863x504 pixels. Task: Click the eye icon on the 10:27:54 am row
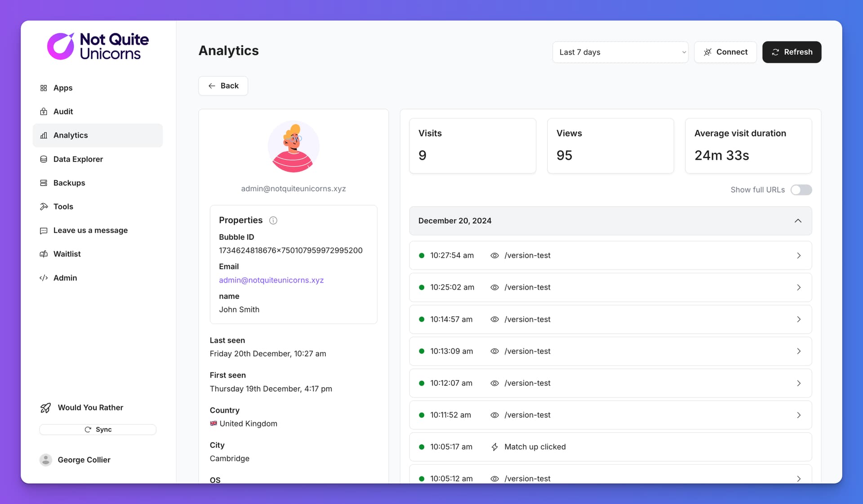point(494,256)
